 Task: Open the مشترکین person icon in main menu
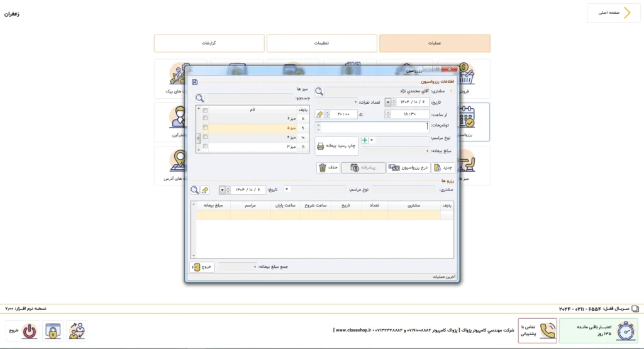pos(179,118)
